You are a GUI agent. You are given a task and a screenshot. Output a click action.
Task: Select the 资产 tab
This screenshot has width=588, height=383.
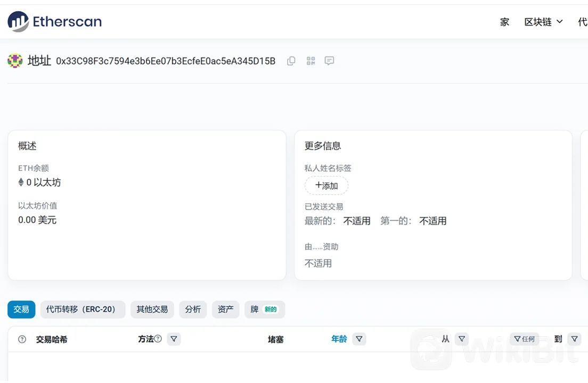(225, 309)
